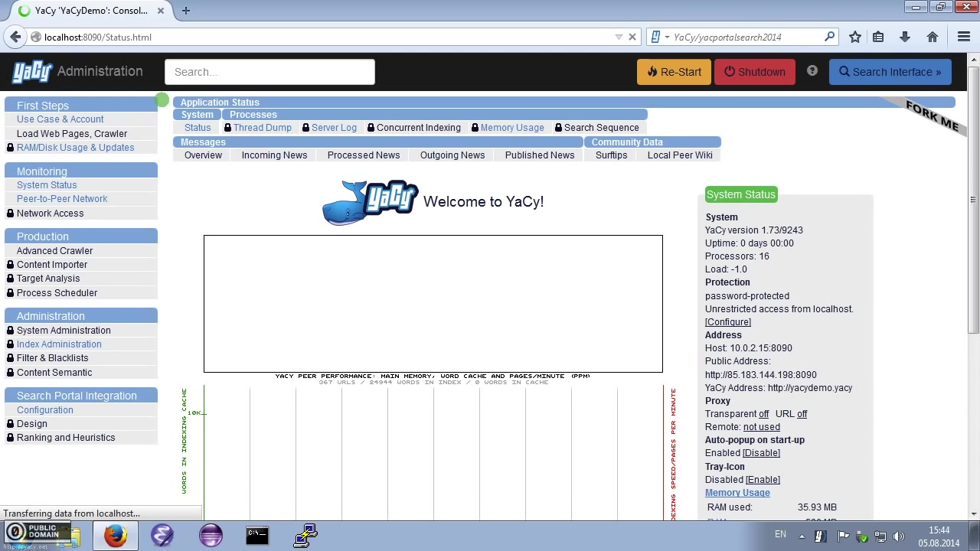Open Incoming News tab
The width and height of the screenshot is (980, 551).
click(274, 155)
